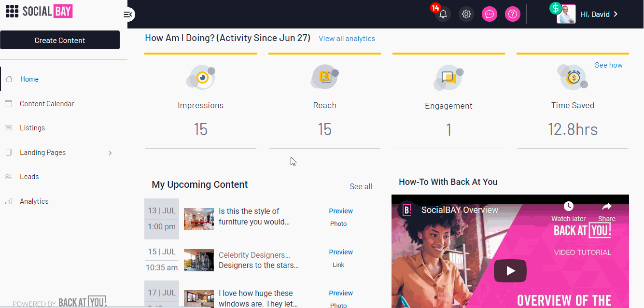Open the pink help question mark icon

tap(513, 14)
